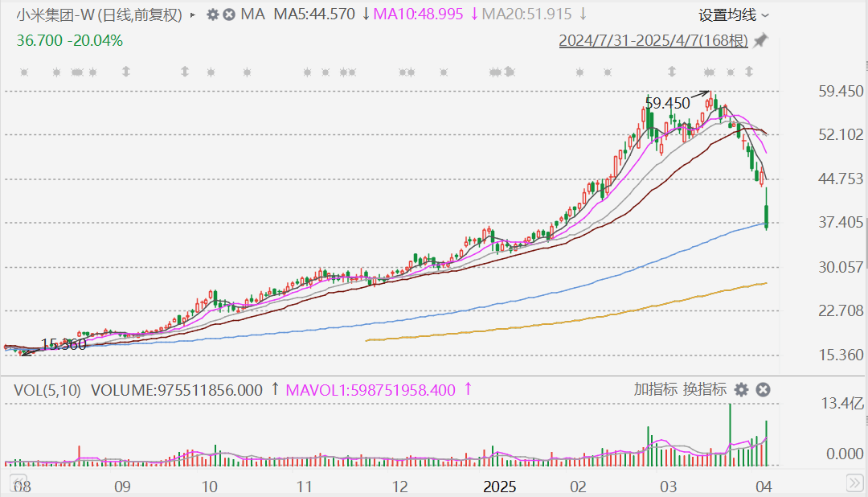
Task: Pin the date range with pushpin icon
Action: pos(760,41)
